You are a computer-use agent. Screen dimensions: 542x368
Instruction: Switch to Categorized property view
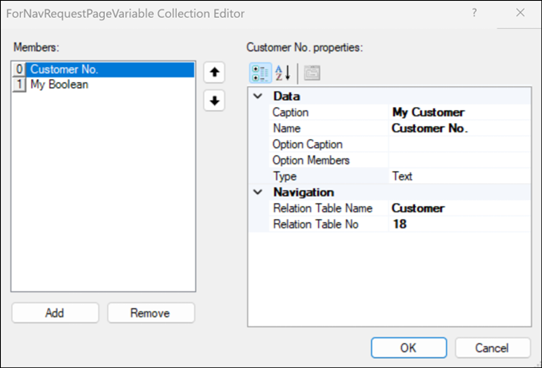(x=260, y=73)
